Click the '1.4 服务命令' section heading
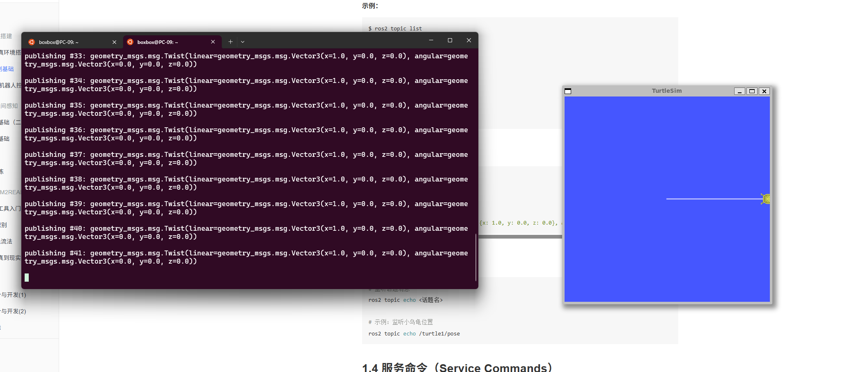868x372 pixels. coord(457,367)
